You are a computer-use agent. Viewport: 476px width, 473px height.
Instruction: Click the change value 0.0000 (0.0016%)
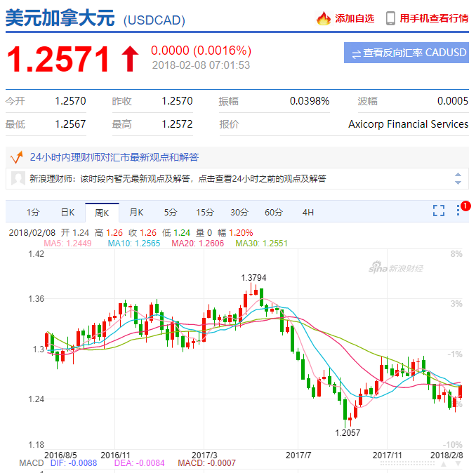coord(201,51)
